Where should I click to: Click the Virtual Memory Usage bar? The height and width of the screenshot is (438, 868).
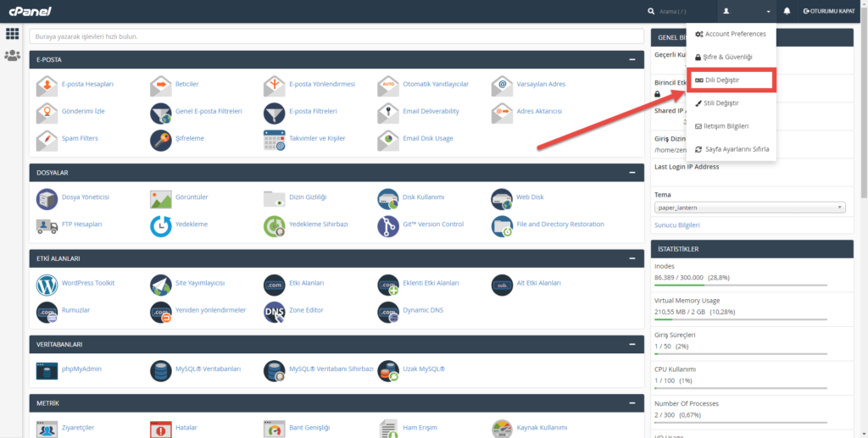[x=741, y=319]
